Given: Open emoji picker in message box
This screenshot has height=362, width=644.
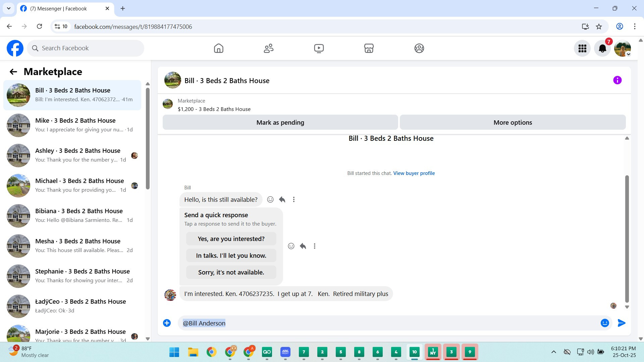Looking at the screenshot, I should [604, 323].
